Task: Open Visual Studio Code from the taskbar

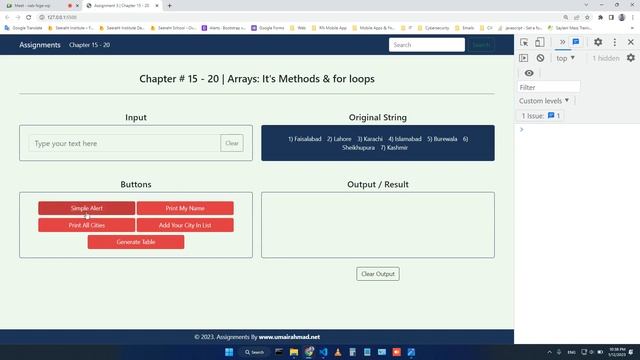Action: point(323,352)
